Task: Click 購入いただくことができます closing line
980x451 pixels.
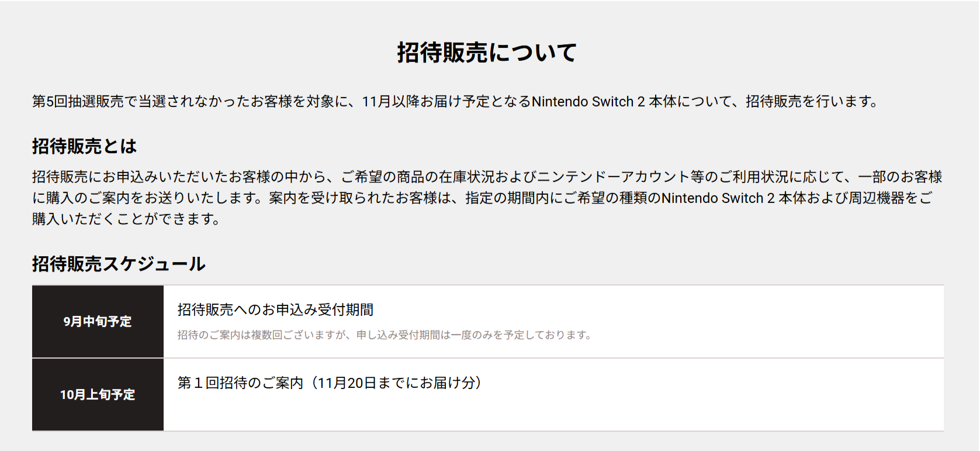Action: click(x=126, y=219)
